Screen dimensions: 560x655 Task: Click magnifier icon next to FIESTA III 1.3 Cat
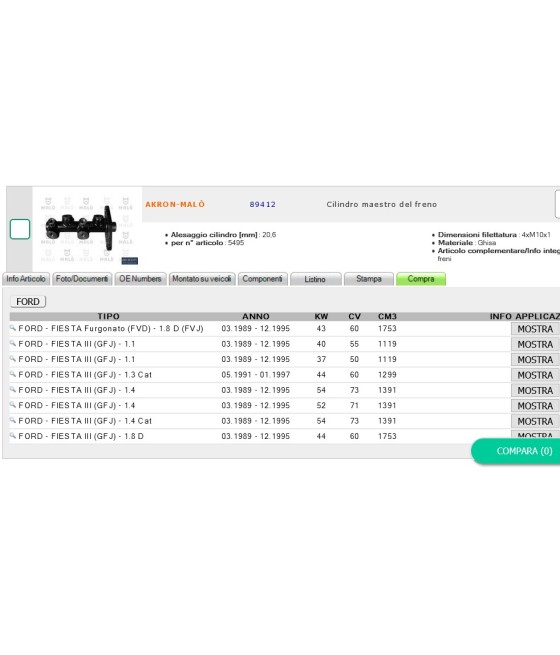pos(13,374)
